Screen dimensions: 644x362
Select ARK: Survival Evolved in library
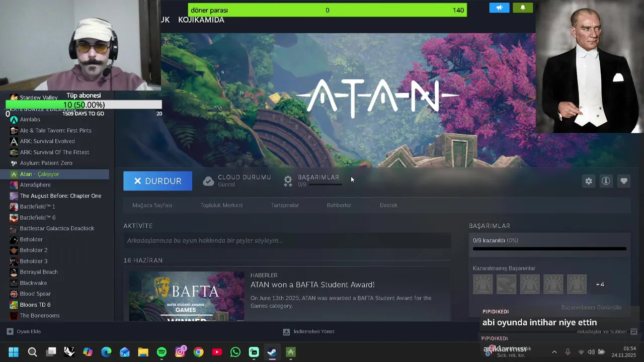tap(47, 141)
